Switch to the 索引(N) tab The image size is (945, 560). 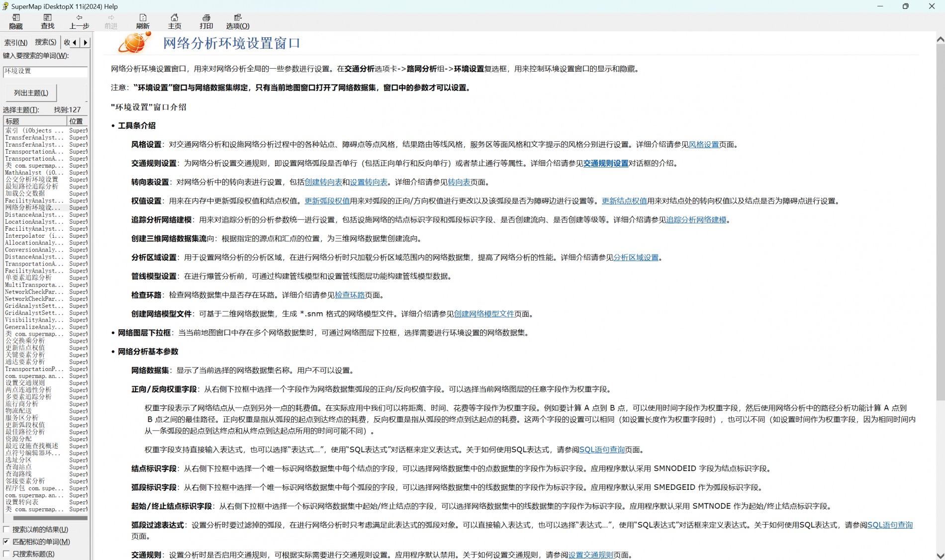pos(16,42)
